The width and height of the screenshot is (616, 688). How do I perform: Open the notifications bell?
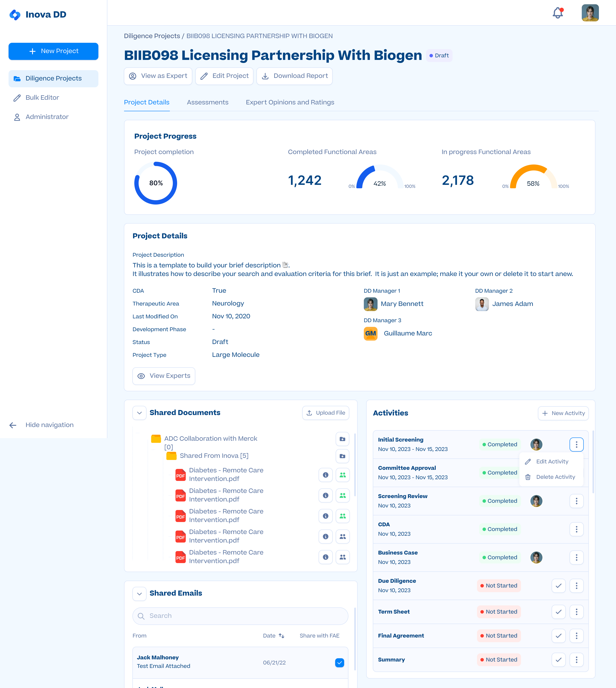[558, 13]
